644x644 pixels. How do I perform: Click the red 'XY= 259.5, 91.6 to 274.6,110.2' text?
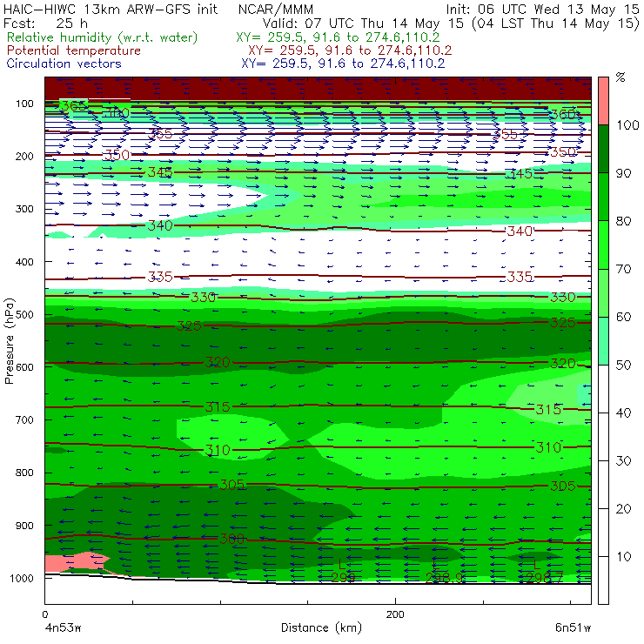pos(350,50)
